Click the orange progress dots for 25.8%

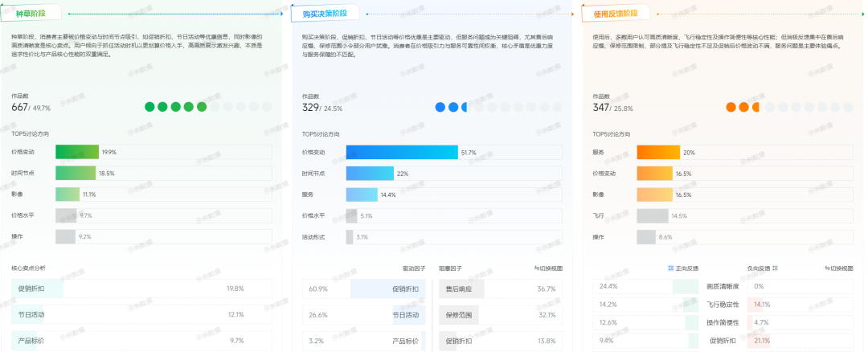point(789,107)
